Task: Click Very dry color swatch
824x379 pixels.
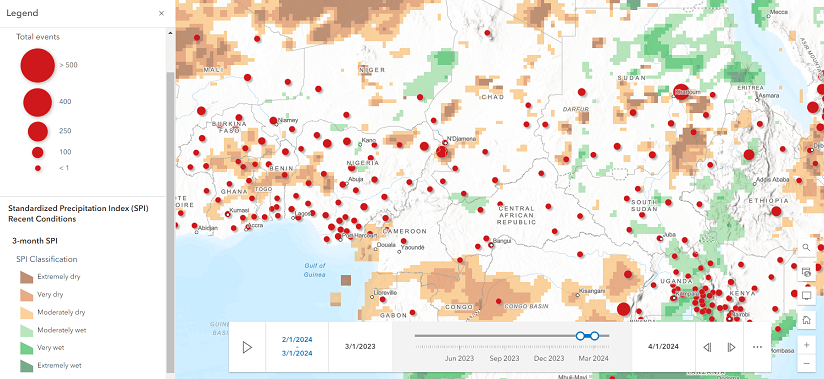Action: click(x=27, y=294)
